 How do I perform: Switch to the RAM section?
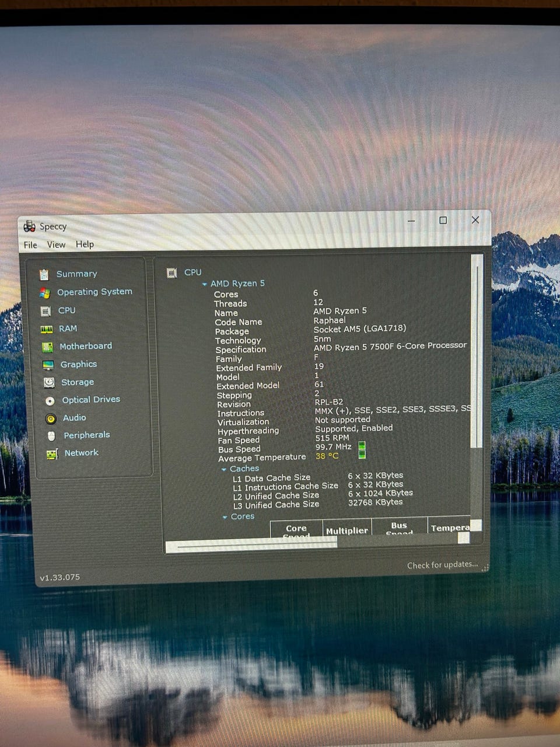[68, 329]
